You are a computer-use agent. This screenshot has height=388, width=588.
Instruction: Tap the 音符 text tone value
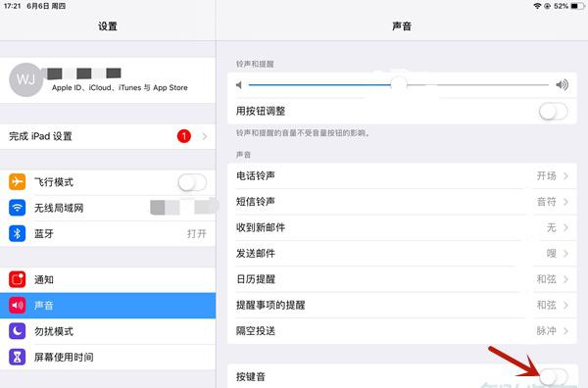click(x=547, y=202)
